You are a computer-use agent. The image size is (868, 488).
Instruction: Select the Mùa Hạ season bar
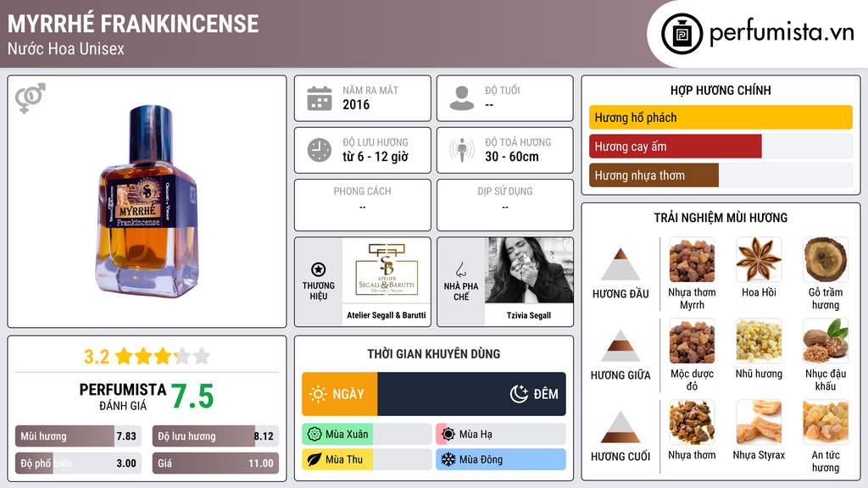(x=501, y=435)
